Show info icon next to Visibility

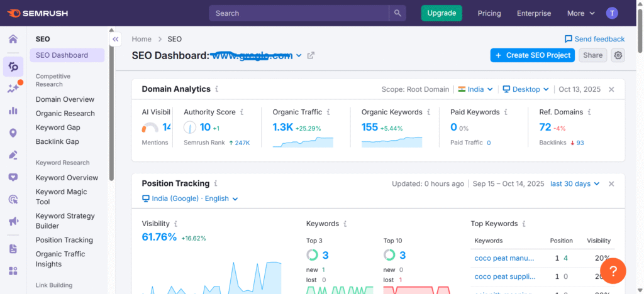coord(176,224)
